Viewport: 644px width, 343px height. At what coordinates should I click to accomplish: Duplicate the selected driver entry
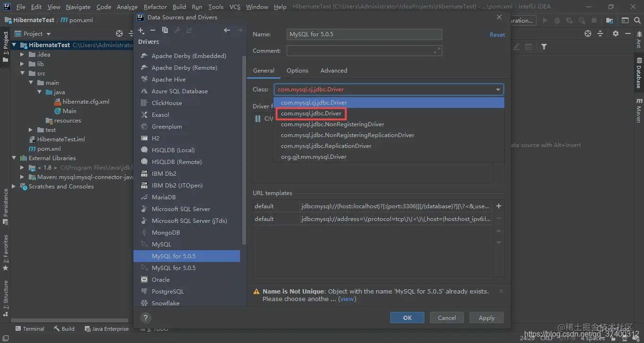point(165,30)
